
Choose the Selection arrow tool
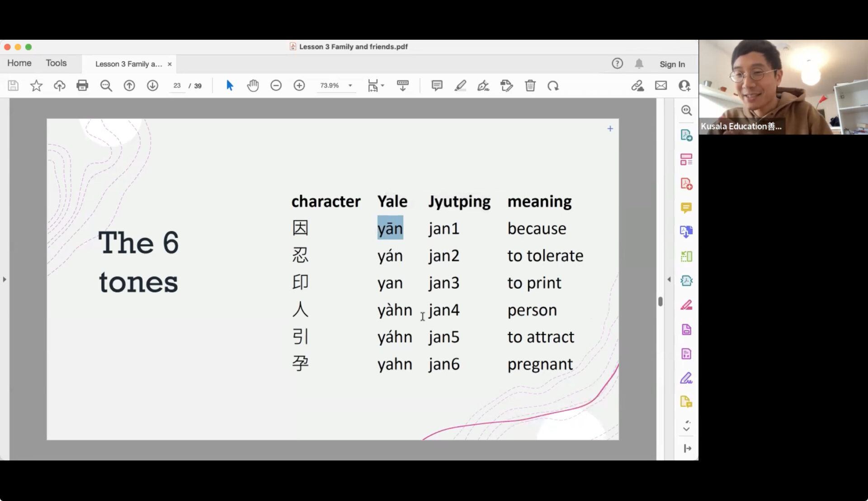[230, 85]
